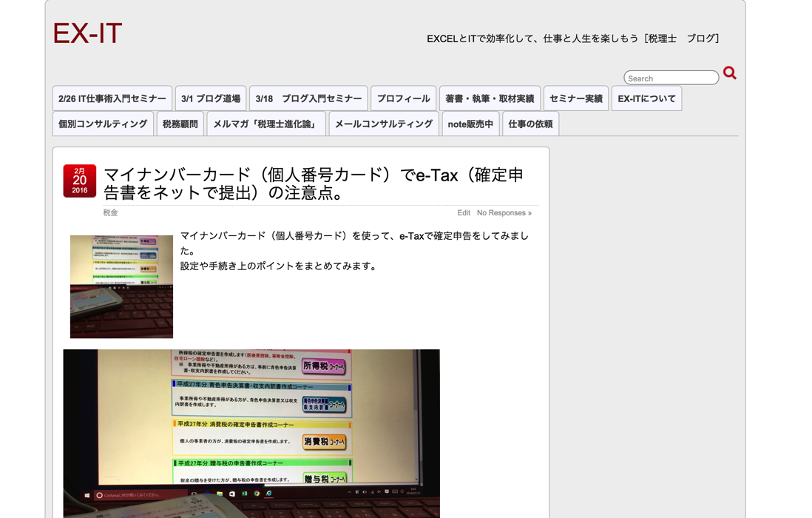Open the 3/18 ブログ入門セミナー menu item

(308, 98)
